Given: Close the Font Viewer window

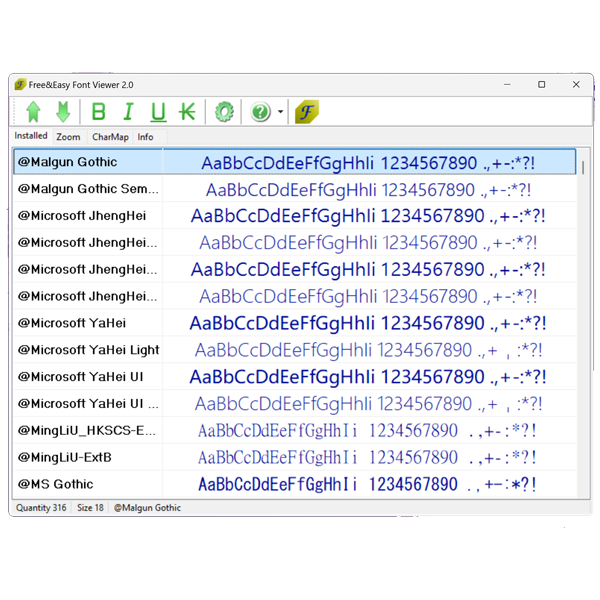Looking at the screenshot, I should coord(576,84).
